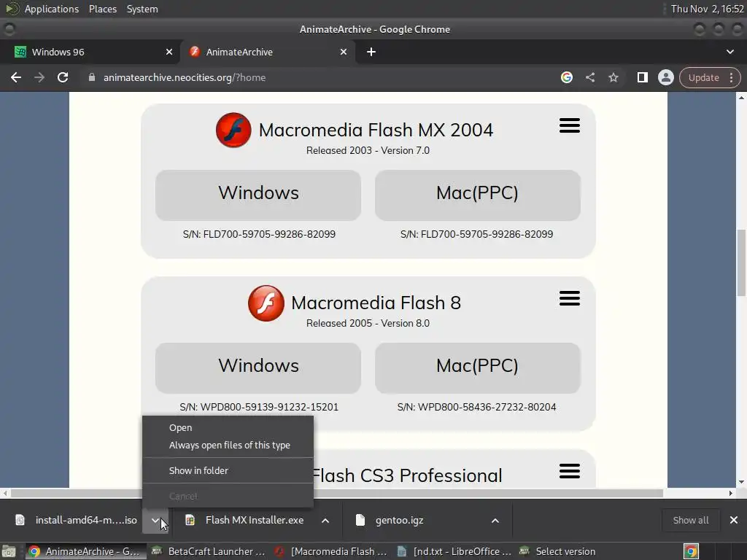The height and width of the screenshot is (560, 747).
Task: Open the Chrome three-dot menu
Action: [x=731, y=77]
